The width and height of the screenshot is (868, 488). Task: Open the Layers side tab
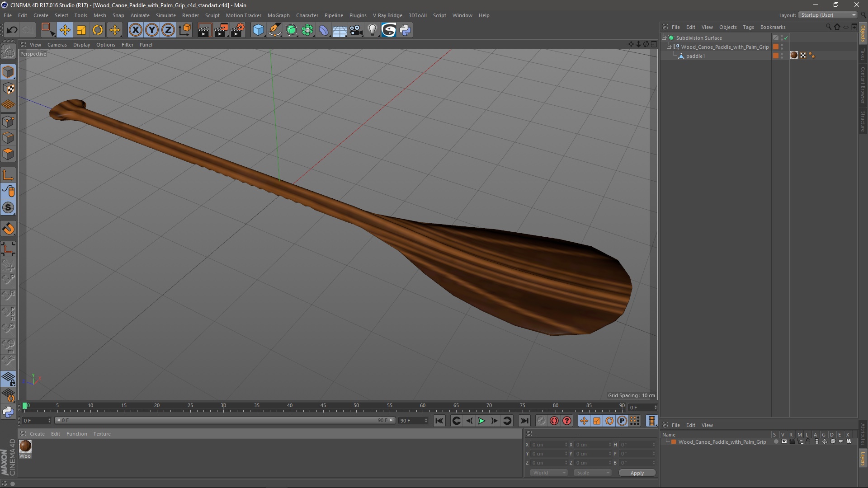863,459
